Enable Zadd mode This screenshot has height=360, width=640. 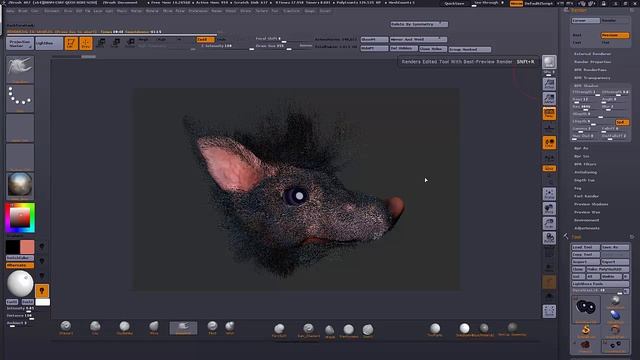[205, 40]
